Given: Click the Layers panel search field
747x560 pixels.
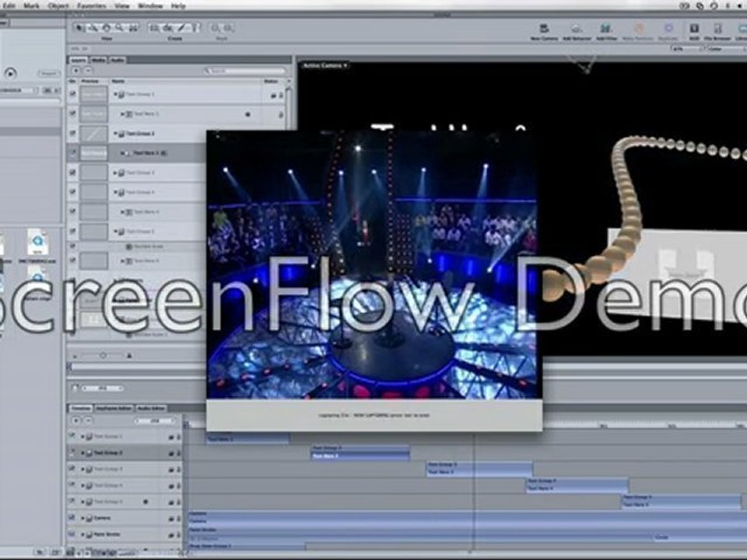Looking at the screenshot, I should 246,71.
